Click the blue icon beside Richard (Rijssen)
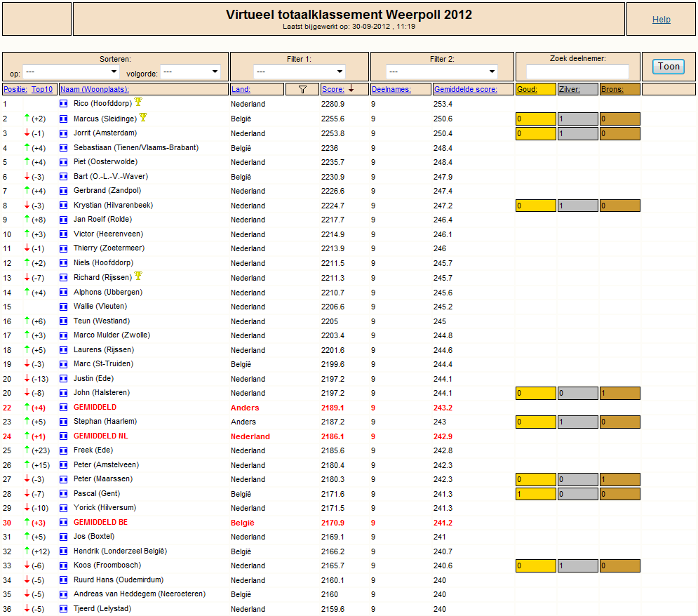This screenshot has height=616, width=698. click(64, 278)
